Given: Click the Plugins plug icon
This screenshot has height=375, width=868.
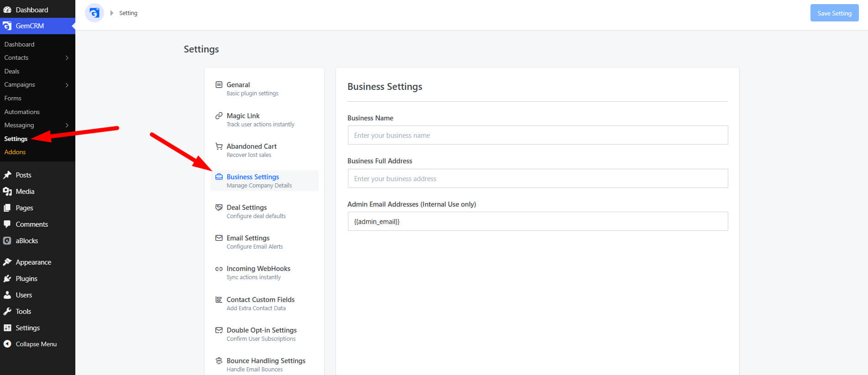Looking at the screenshot, I should [x=7, y=279].
